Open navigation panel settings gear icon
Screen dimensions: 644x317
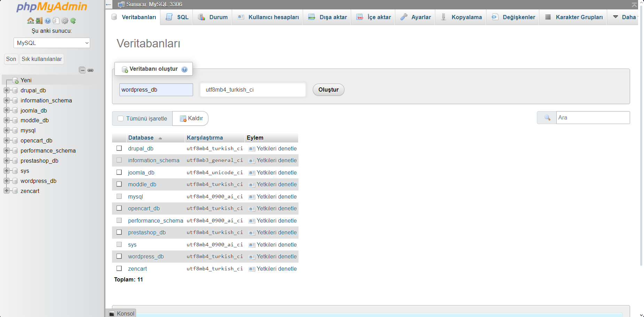65,21
